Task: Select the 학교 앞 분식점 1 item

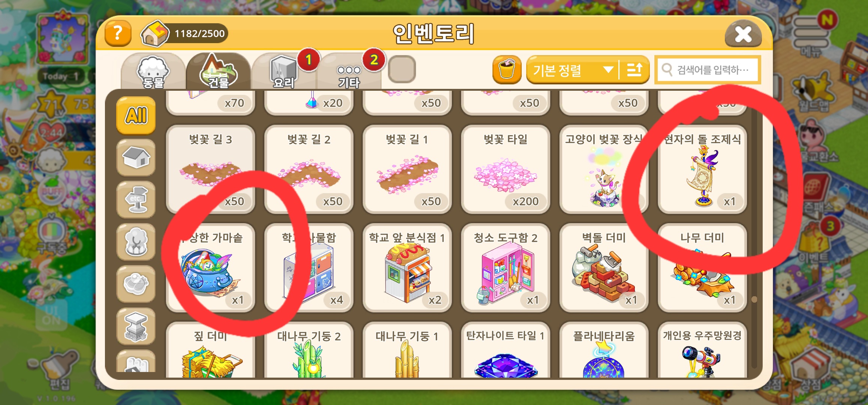Action: pos(407,268)
